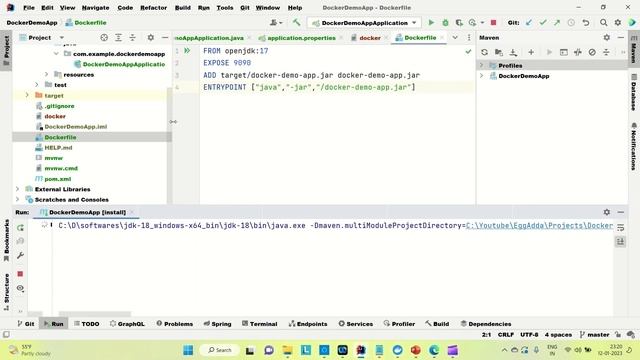The height and width of the screenshot is (360, 640).
Task: Run DockerDemoAppApplication with green play button
Action: [431, 22]
